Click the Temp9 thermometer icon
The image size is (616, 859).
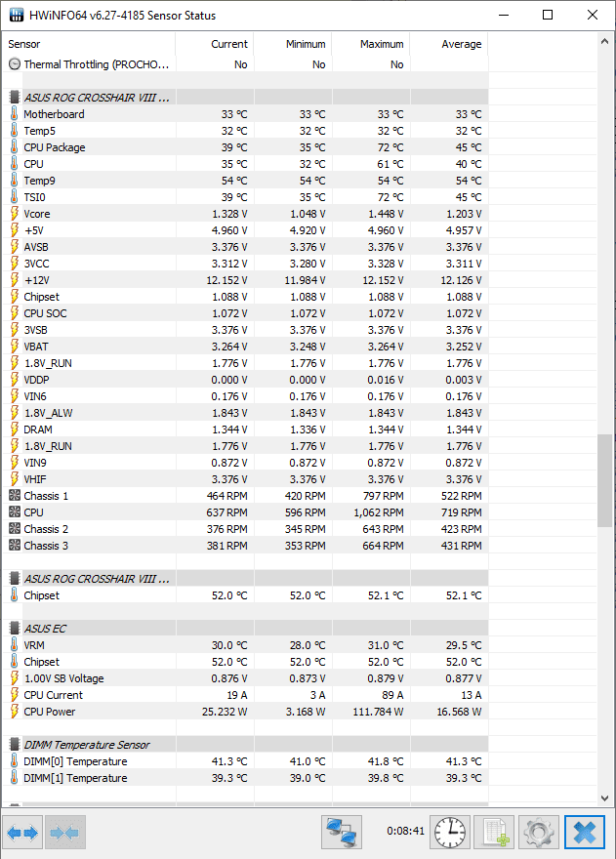pos(15,181)
